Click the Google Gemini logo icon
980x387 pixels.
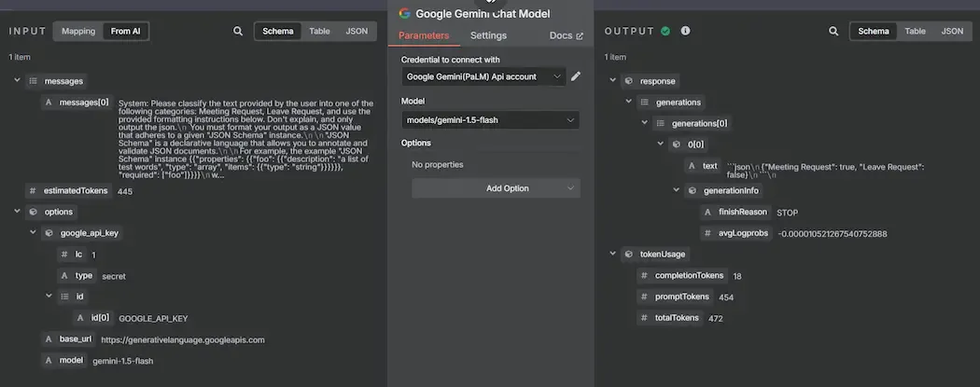click(x=405, y=13)
